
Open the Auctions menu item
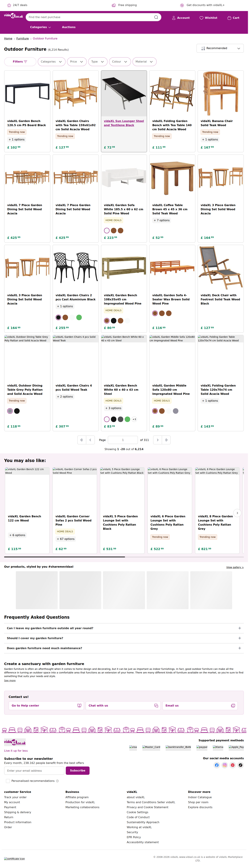point(69,27)
